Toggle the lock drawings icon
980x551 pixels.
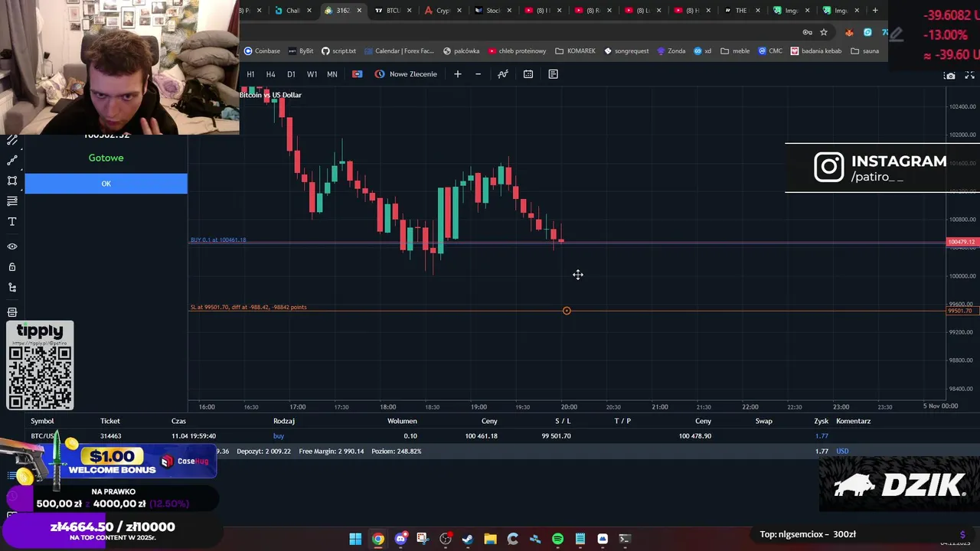pos(12,267)
